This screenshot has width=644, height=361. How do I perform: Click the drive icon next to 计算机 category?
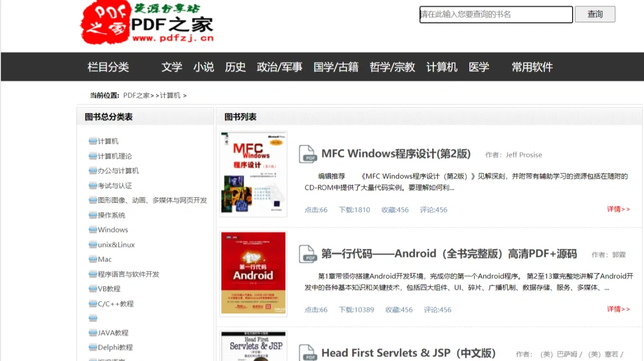coord(93,141)
